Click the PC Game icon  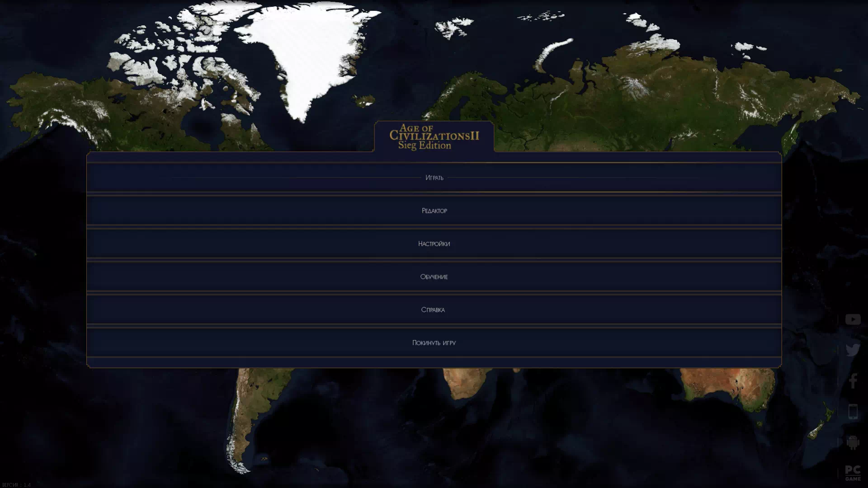pyautogui.click(x=853, y=473)
